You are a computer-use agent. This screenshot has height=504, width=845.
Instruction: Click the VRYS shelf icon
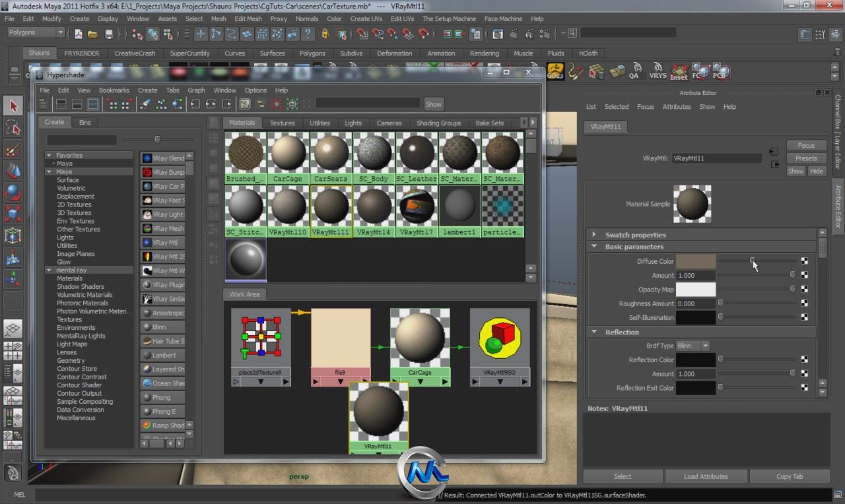[658, 71]
